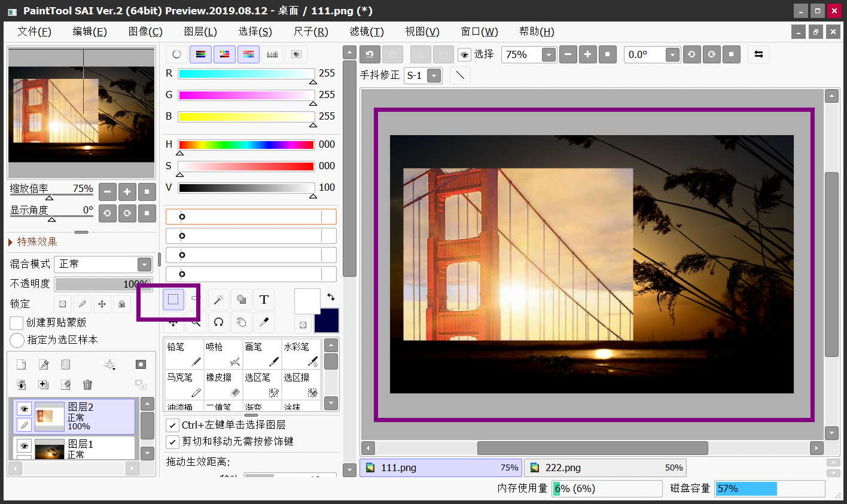Screen dimensions: 847x504
Task: Uncheck 剪切和移动无需按修饰键 option
Action: (172, 442)
